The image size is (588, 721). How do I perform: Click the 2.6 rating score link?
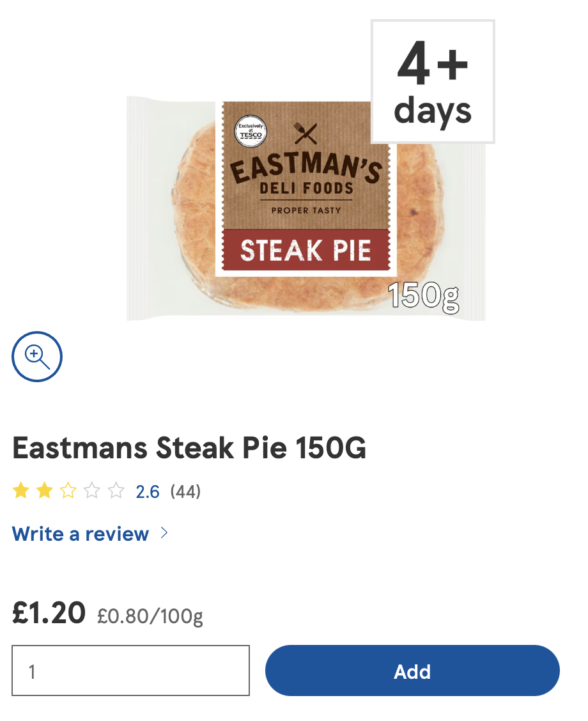pos(148,492)
